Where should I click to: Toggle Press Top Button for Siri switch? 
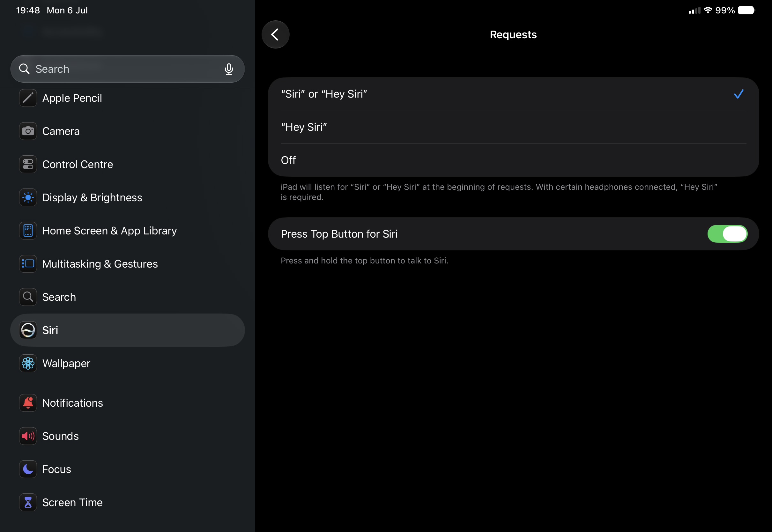pyautogui.click(x=727, y=234)
